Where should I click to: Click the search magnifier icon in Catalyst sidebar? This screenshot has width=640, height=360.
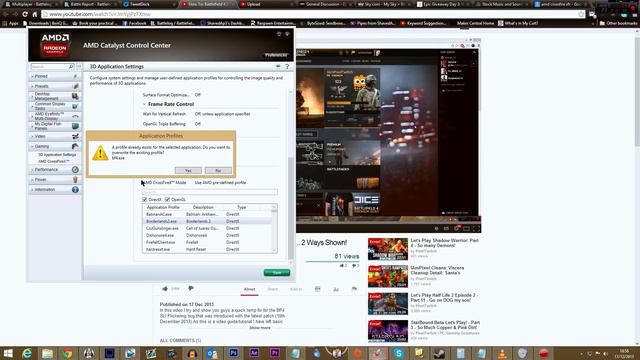coord(71,66)
